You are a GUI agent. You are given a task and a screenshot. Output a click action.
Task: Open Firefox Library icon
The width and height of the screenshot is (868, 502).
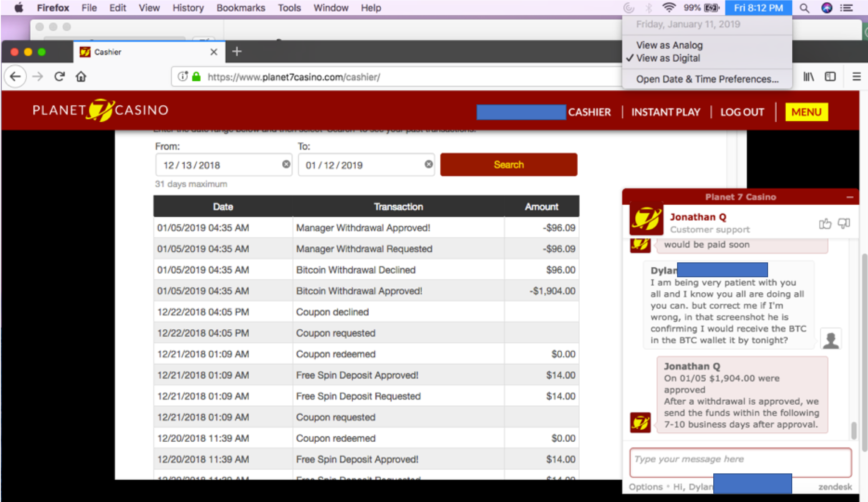point(809,77)
